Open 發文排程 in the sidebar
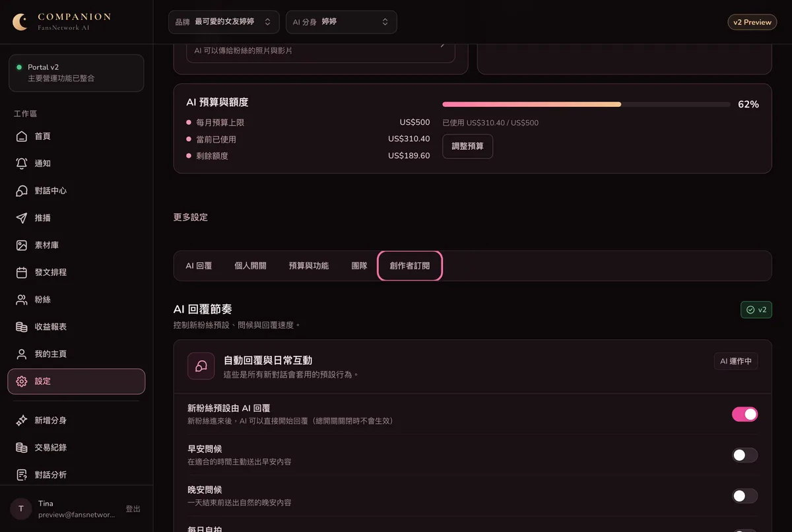 [x=77, y=272]
